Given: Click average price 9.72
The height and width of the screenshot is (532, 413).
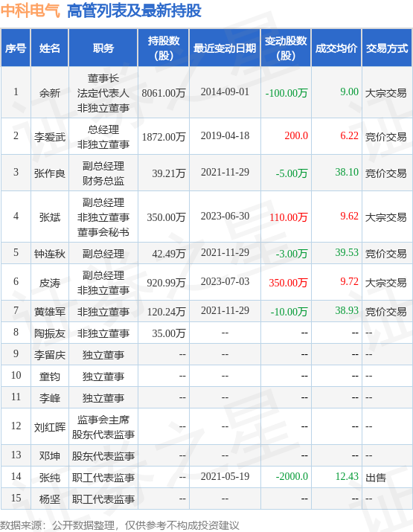Looking at the screenshot, I should [x=349, y=281].
